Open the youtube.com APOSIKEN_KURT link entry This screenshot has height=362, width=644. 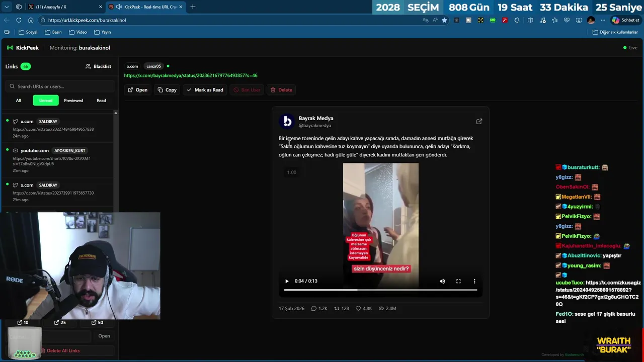pos(58,160)
